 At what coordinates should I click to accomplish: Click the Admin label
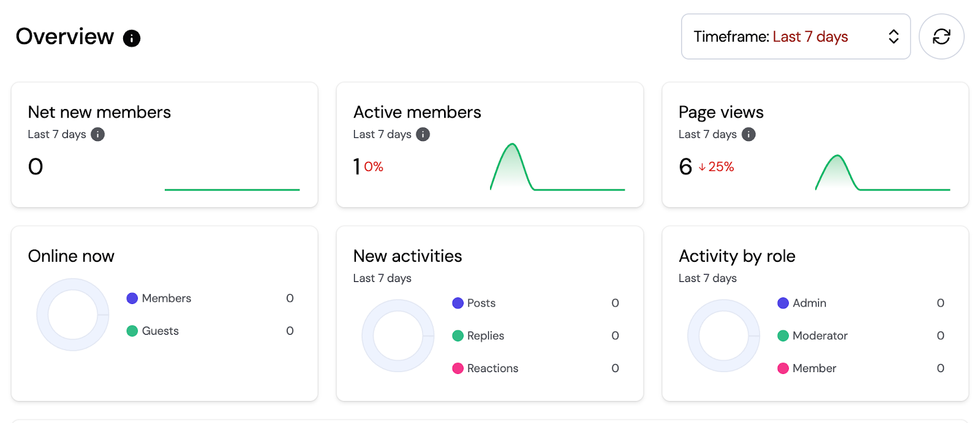coord(809,303)
